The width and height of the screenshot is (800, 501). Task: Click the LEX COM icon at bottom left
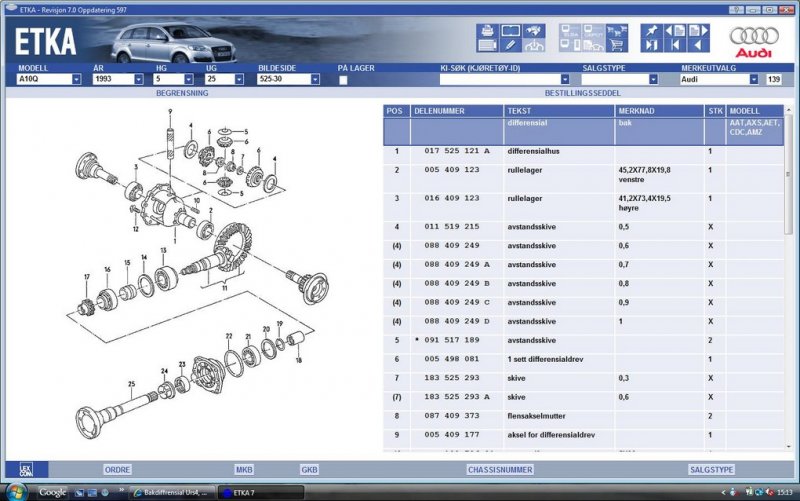point(26,468)
